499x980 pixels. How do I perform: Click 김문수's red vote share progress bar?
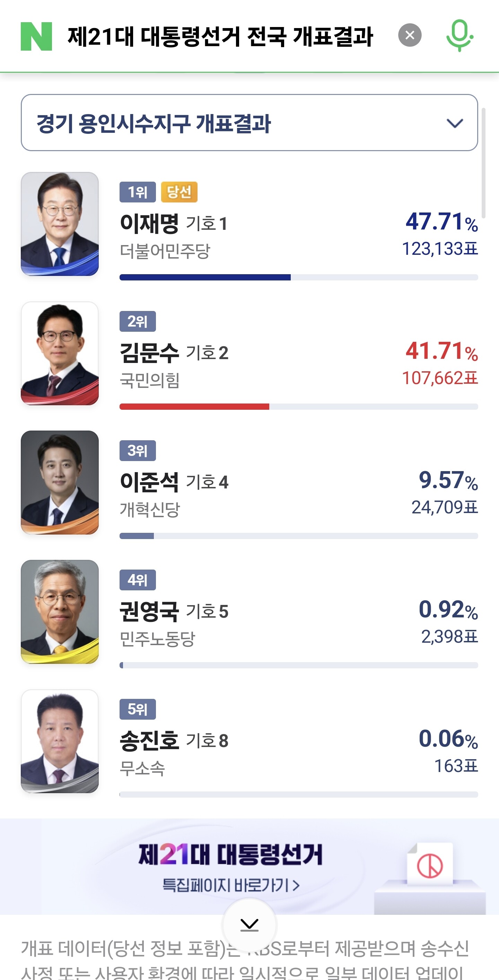[x=194, y=407]
